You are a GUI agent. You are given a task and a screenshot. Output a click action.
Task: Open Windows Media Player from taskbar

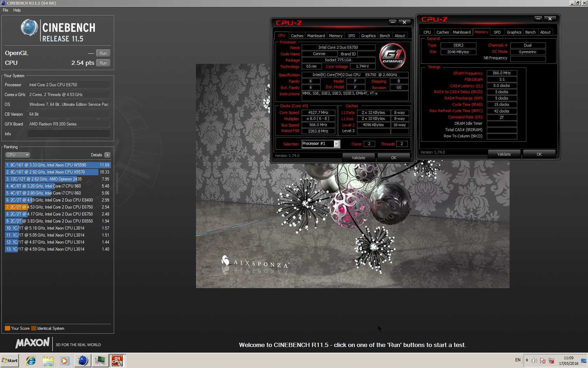click(x=65, y=361)
